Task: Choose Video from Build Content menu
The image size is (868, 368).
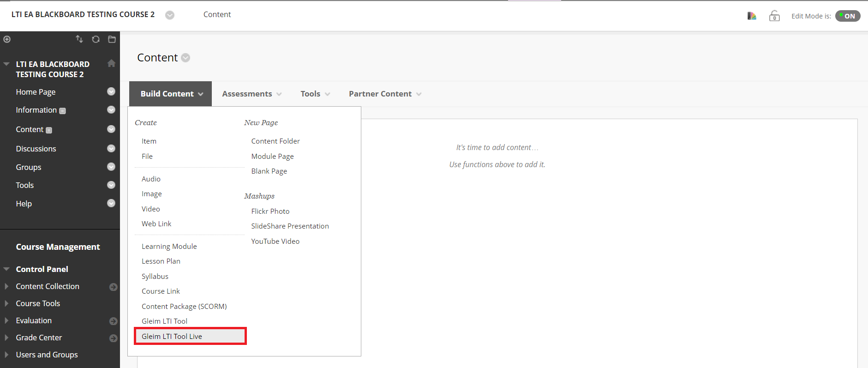Action: 151,209
